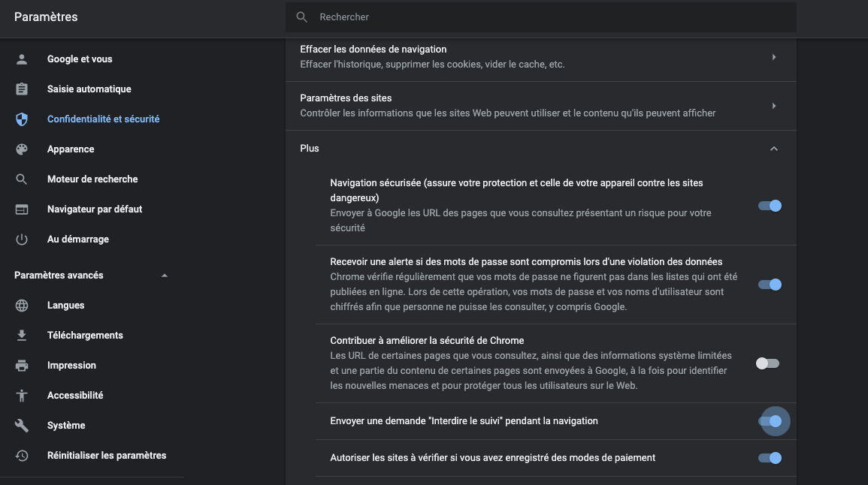The width and height of the screenshot is (868, 485).
Task: Click the palette icon for Apparence
Action: 22,149
